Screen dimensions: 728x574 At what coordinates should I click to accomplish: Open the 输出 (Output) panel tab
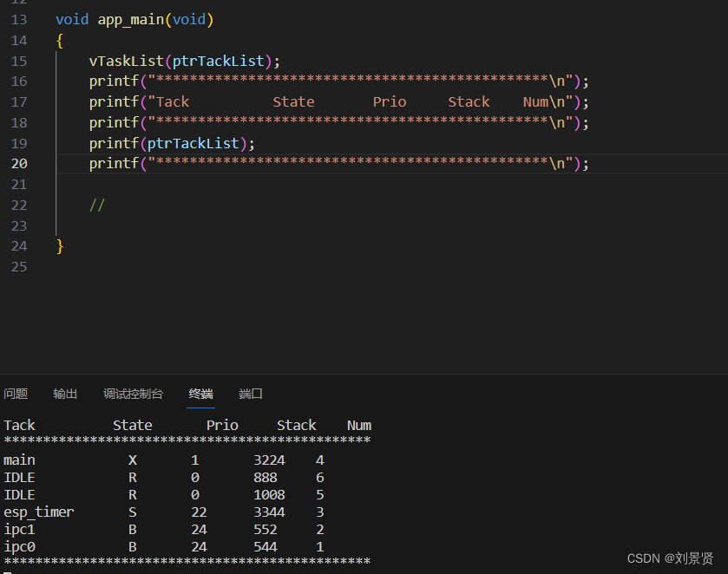coord(64,394)
